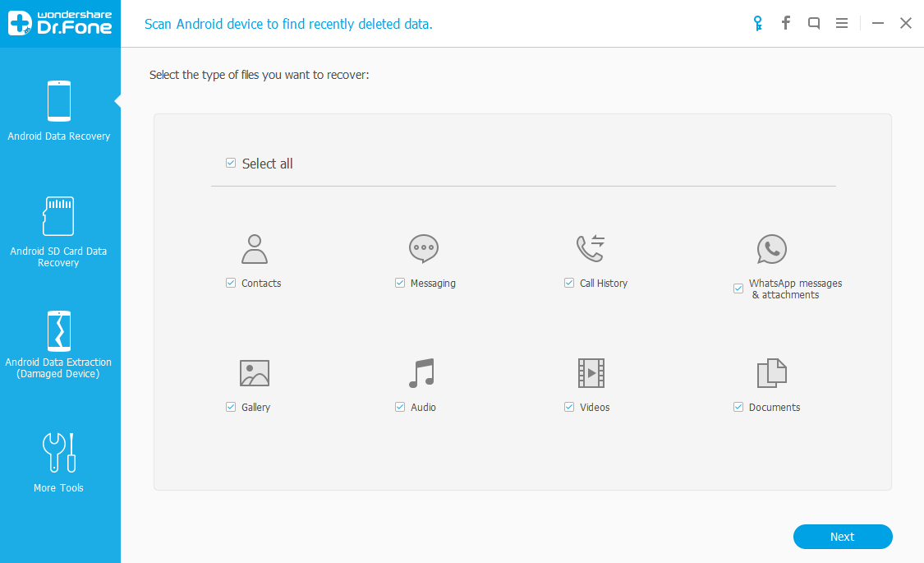This screenshot has height=563, width=924.
Task: Click the Next button
Action: tap(843, 537)
